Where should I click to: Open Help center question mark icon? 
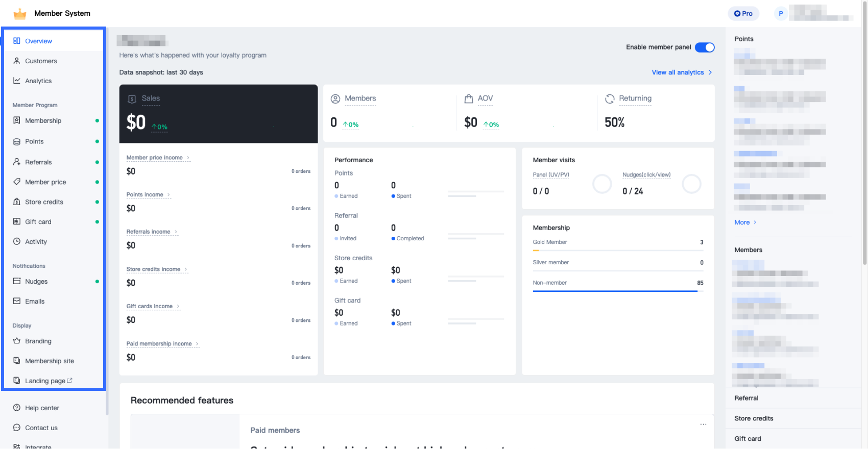tap(17, 408)
